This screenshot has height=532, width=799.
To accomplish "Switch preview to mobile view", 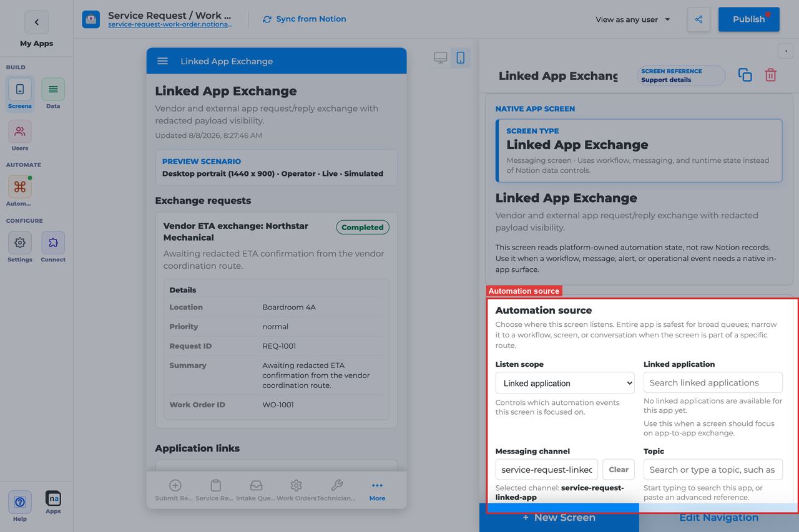I will click(461, 58).
